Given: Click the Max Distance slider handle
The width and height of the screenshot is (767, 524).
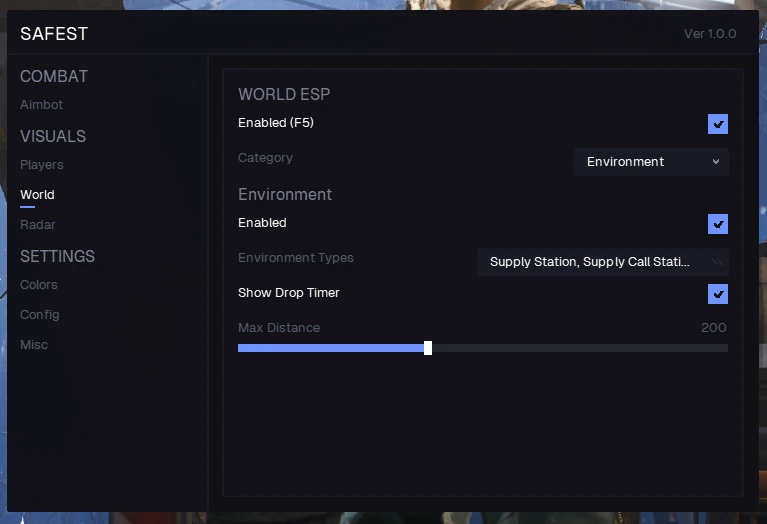Looking at the screenshot, I should (x=428, y=348).
